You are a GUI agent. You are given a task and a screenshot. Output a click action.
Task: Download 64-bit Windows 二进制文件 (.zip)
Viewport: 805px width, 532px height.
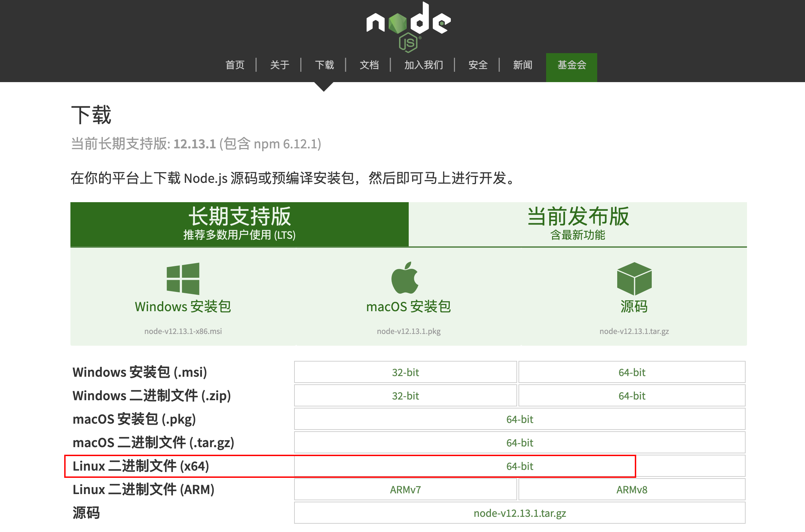pos(632,395)
